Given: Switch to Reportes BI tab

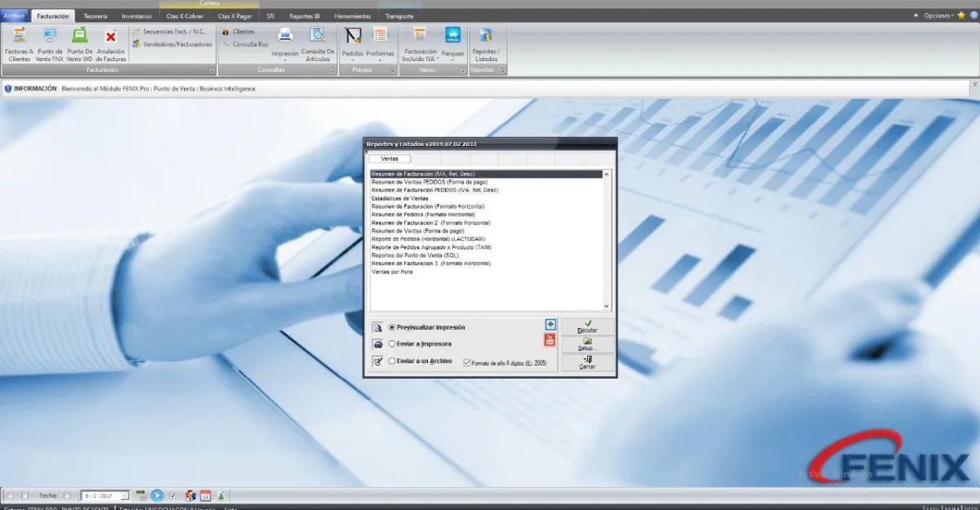Looking at the screenshot, I should [306, 16].
